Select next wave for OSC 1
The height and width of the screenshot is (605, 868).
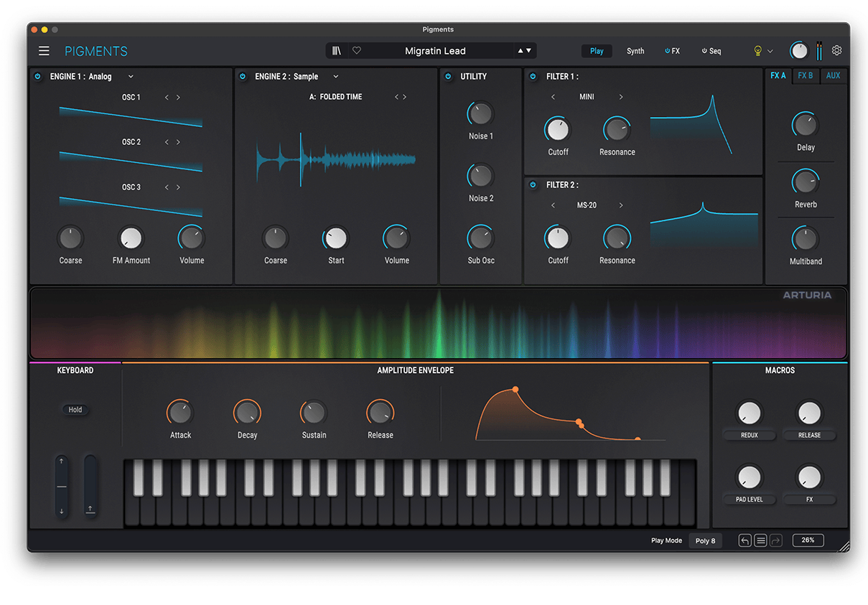(178, 98)
